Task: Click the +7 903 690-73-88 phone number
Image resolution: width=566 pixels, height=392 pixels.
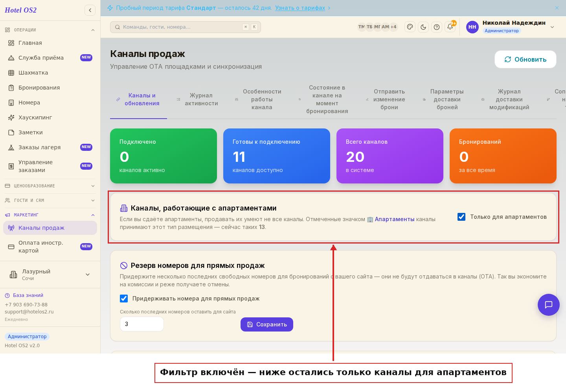Action: [26, 305]
